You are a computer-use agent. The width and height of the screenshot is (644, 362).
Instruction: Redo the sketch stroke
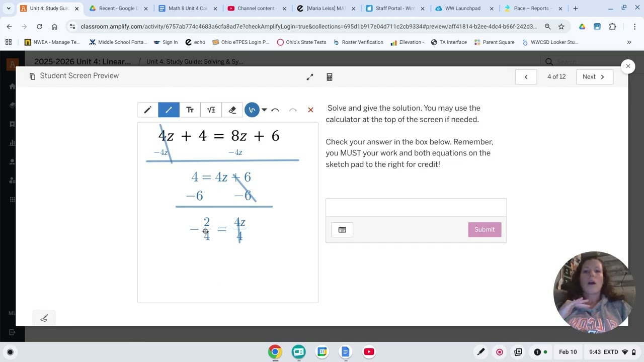point(293,110)
